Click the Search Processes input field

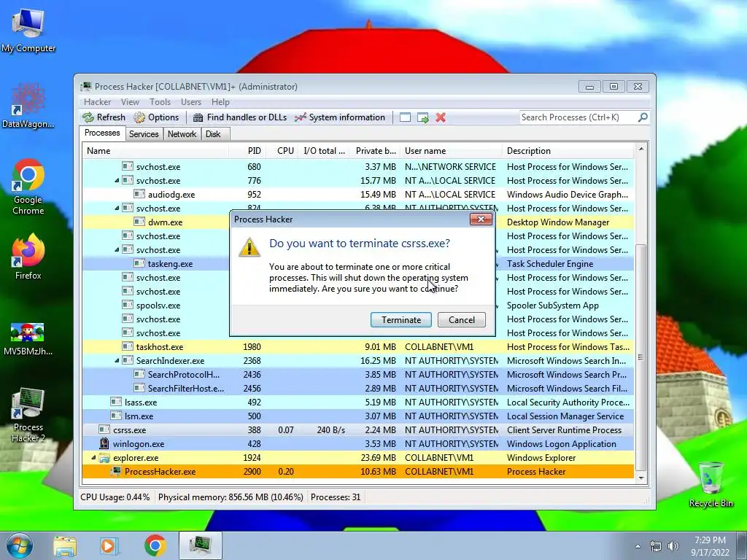tap(578, 117)
